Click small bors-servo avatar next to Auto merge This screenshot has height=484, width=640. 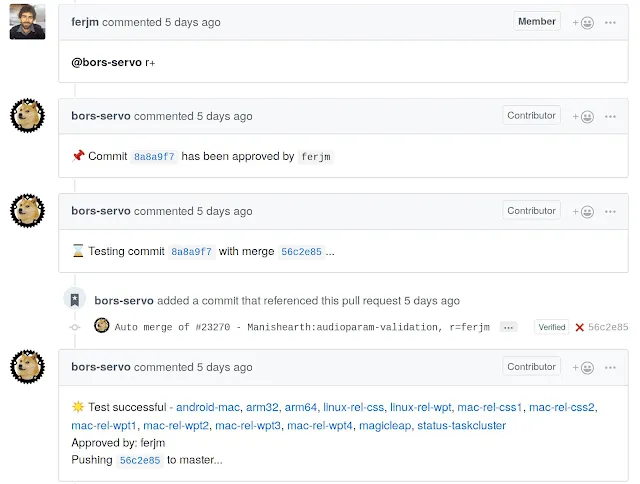[x=101, y=326]
